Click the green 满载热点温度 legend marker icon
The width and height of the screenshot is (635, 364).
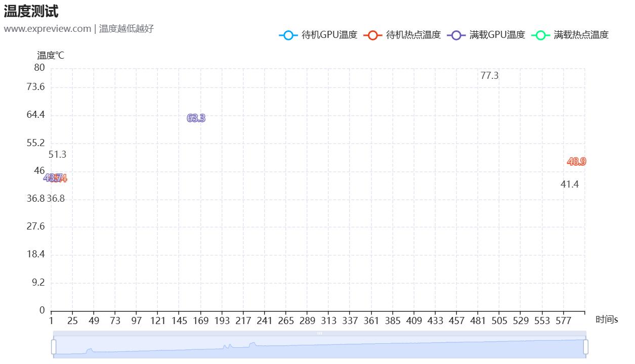[x=541, y=35]
